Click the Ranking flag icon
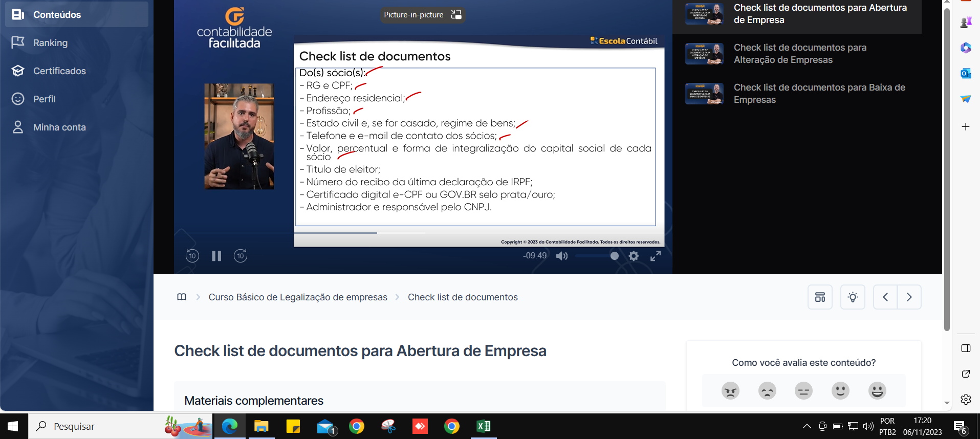 (18, 42)
